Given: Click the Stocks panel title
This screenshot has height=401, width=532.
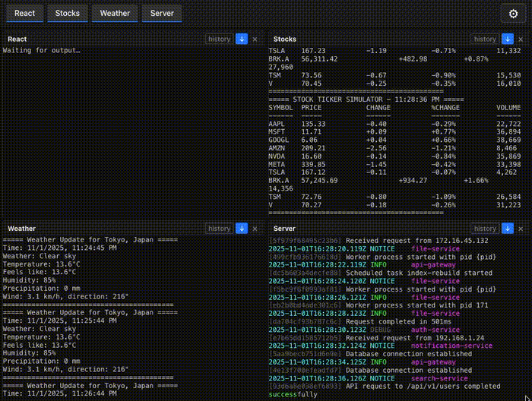Looking at the screenshot, I should click(x=285, y=39).
